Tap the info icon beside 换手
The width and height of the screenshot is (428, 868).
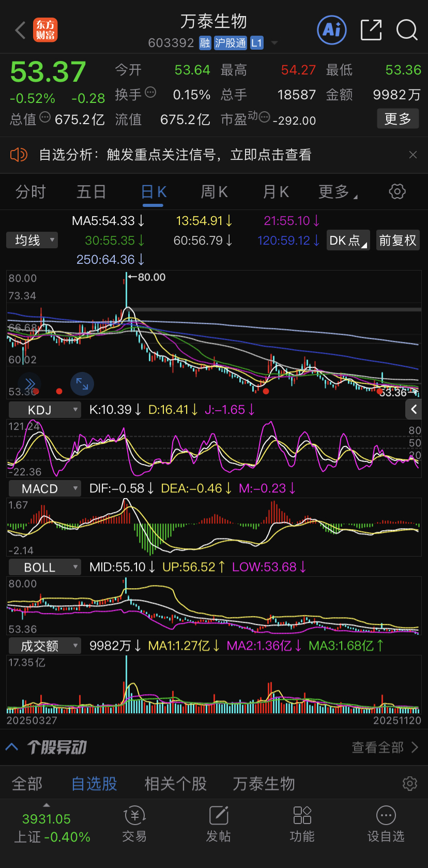pyautogui.click(x=150, y=93)
